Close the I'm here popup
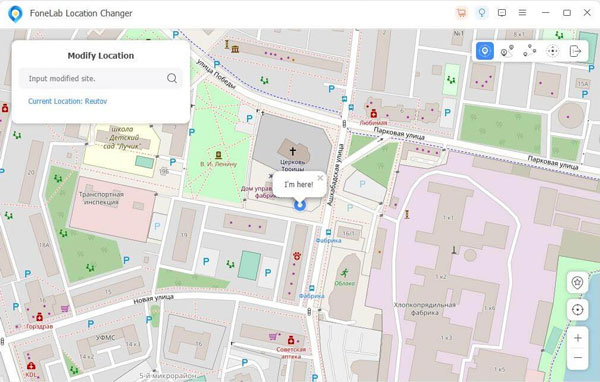This screenshot has width=600, height=382. pos(320,178)
